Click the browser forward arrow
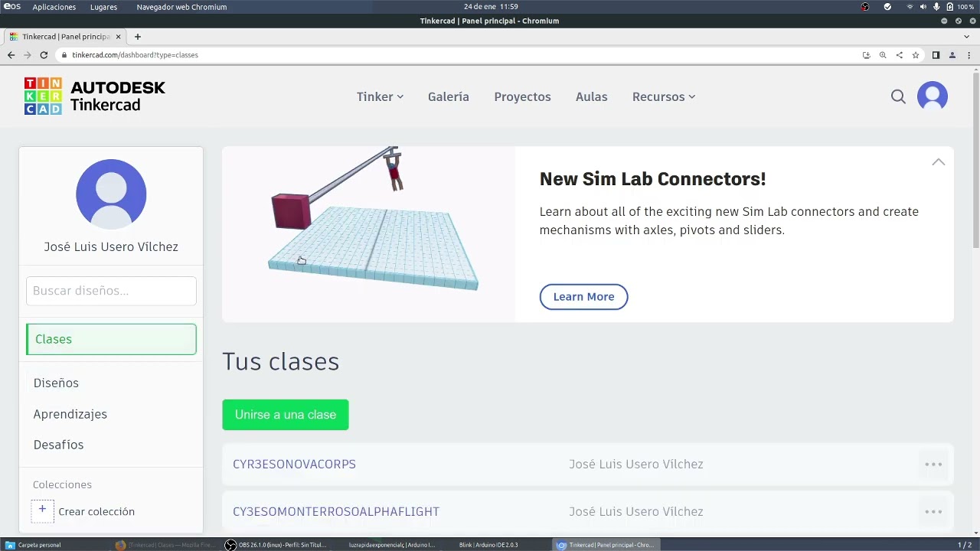 pyautogui.click(x=28, y=55)
